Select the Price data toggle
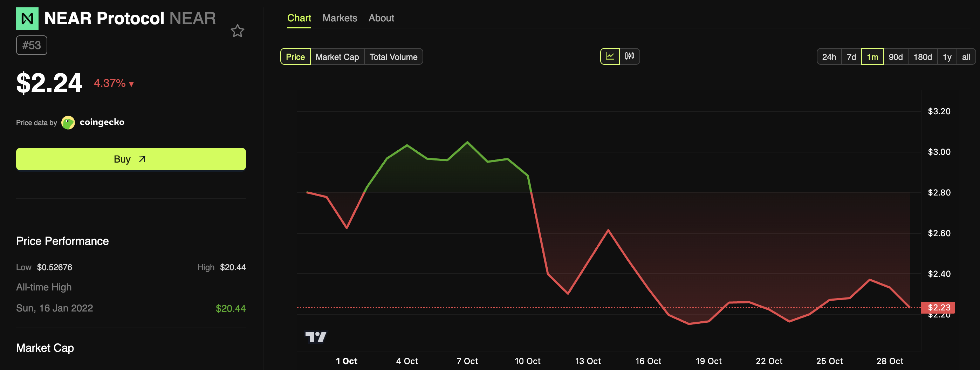 [x=295, y=57]
